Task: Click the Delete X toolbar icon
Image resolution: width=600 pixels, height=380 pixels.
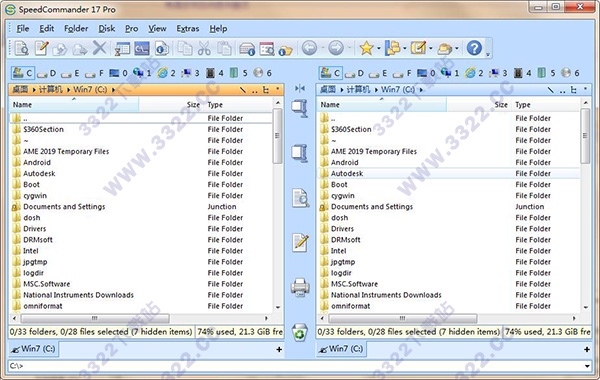Action: pyautogui.click(x=99, y=49)
